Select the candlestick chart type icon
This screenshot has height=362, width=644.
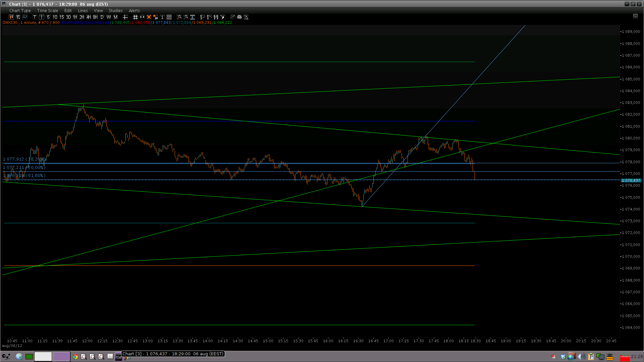[x=11, y=17]
